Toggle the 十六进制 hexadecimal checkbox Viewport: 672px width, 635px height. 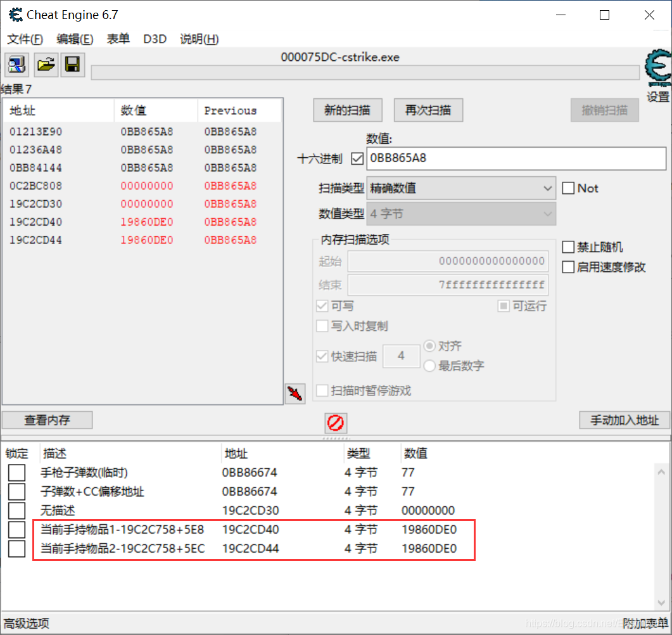357,158
